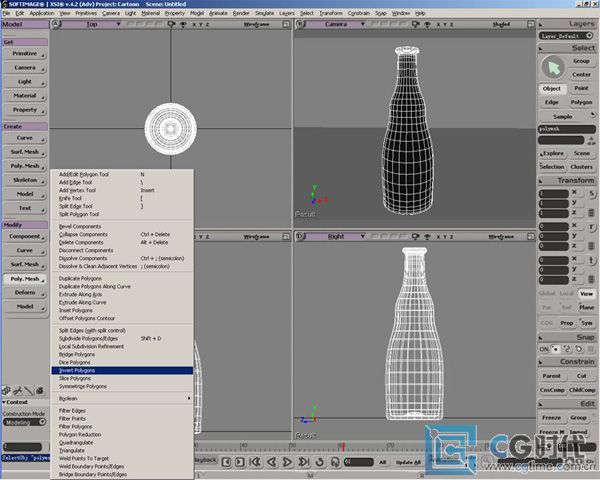The height and width of the screenshot is (480, 600).
Task: Maximize the Top viewport using its corner icon
Action: coord(283,24)
